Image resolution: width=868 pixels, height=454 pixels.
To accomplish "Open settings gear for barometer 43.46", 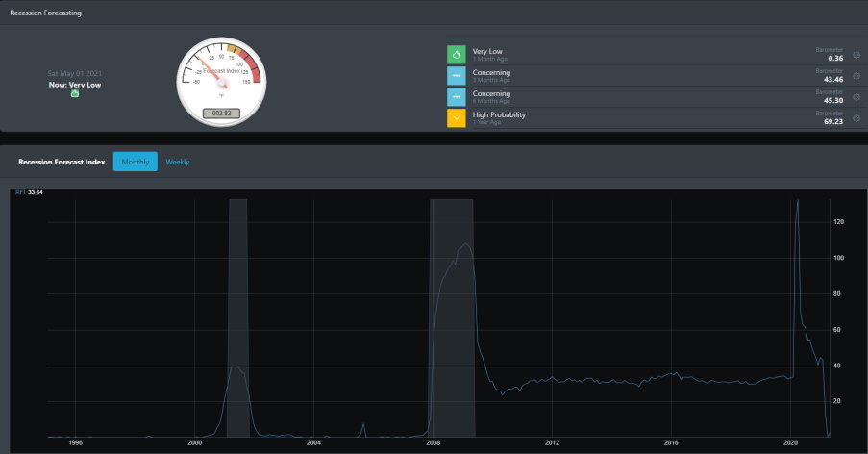I will click(856, 76).
